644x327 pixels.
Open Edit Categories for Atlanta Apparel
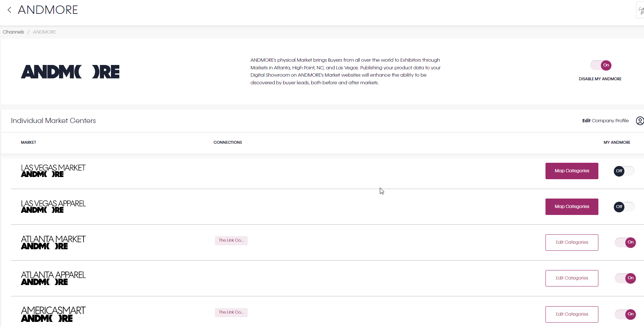tap(572, 278)
